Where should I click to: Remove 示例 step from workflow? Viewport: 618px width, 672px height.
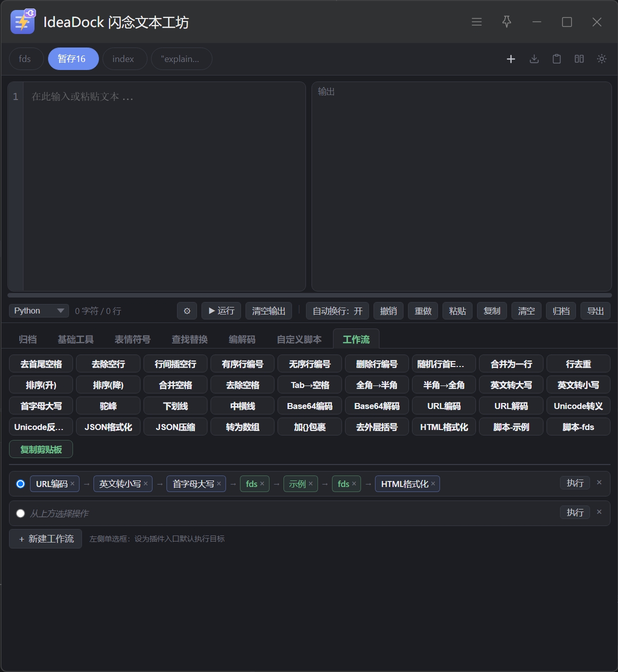click(310, 483)
